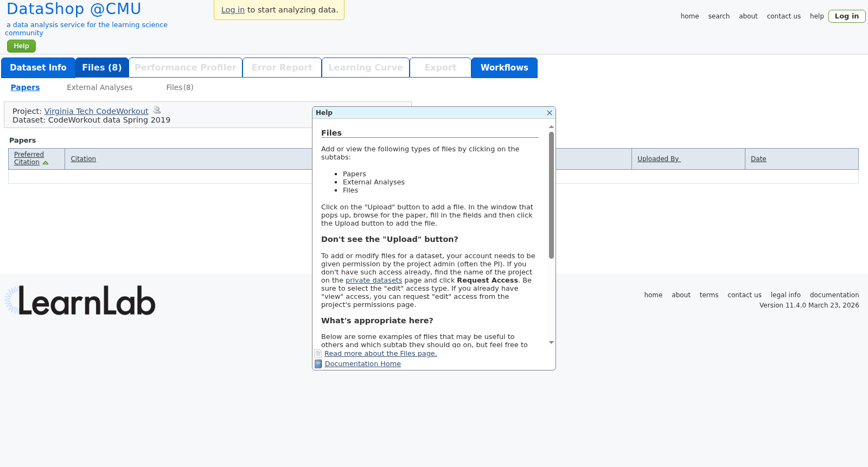Click the LearnLab logo
This screenshot has height=467, width=868.
coord(80,300)
